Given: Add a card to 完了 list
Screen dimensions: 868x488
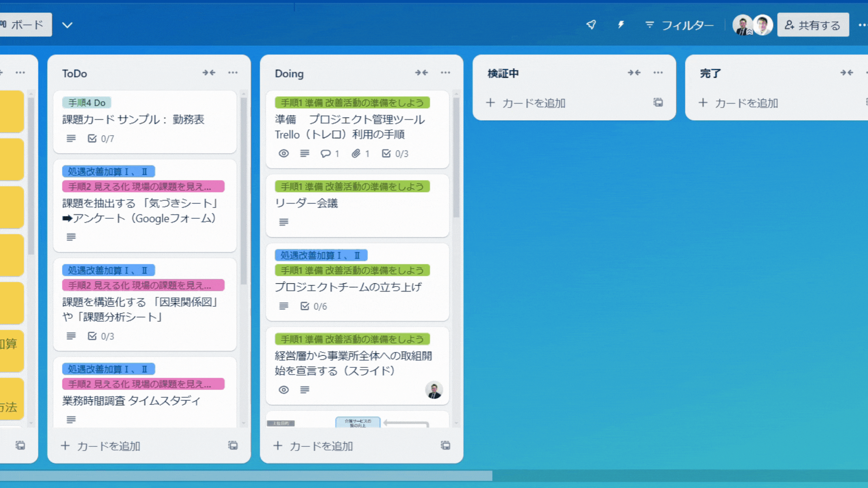Looking at the screenshot, I should [x=738, y=103].
